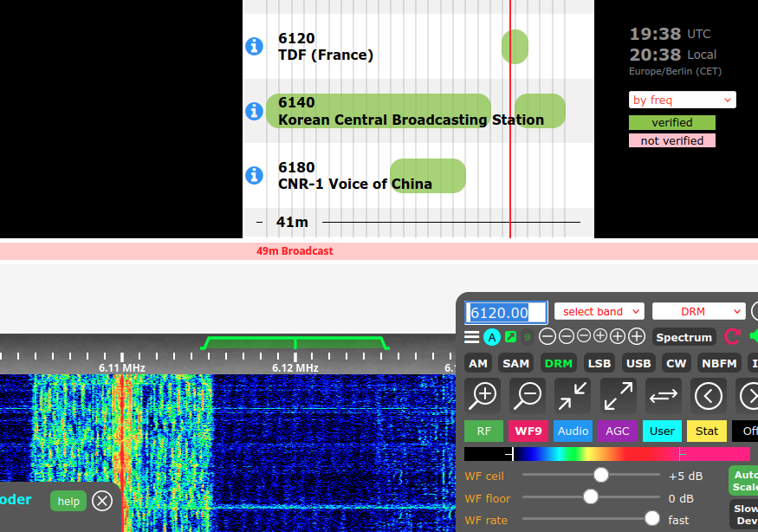Close the decoder panel with X icon
Screen dimensions: 758x532
coord(102,501)
